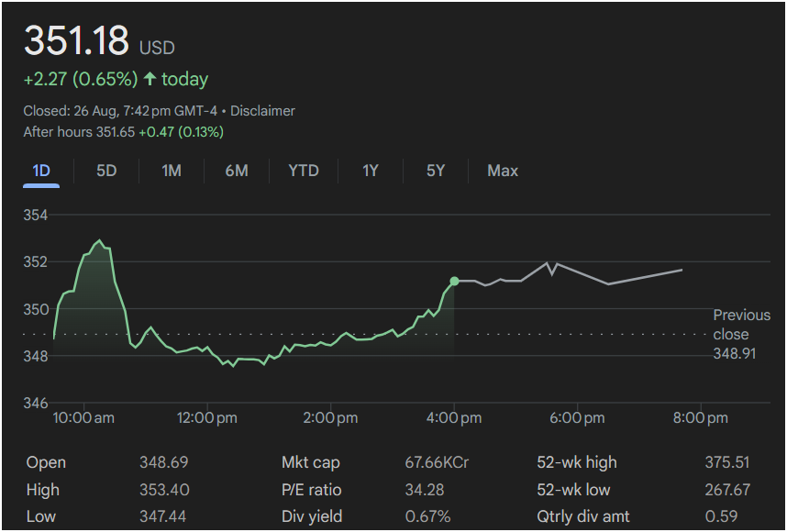Select the YTD tab

pyautogui.click(x=304, y=171)
